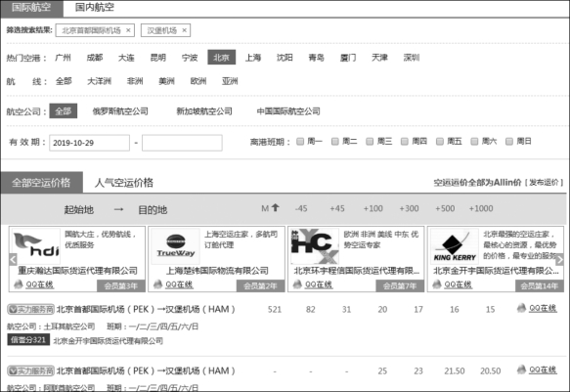Check the 周一 departure day box

pos(300,142)
